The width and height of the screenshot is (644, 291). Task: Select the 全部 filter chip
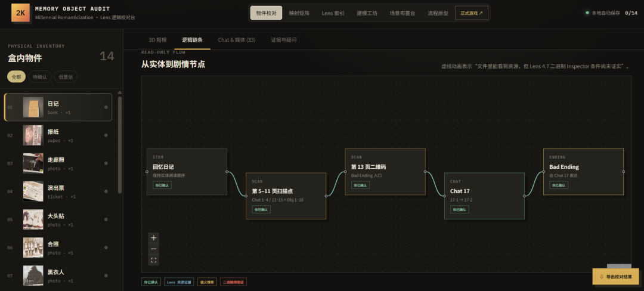[17, 77]
